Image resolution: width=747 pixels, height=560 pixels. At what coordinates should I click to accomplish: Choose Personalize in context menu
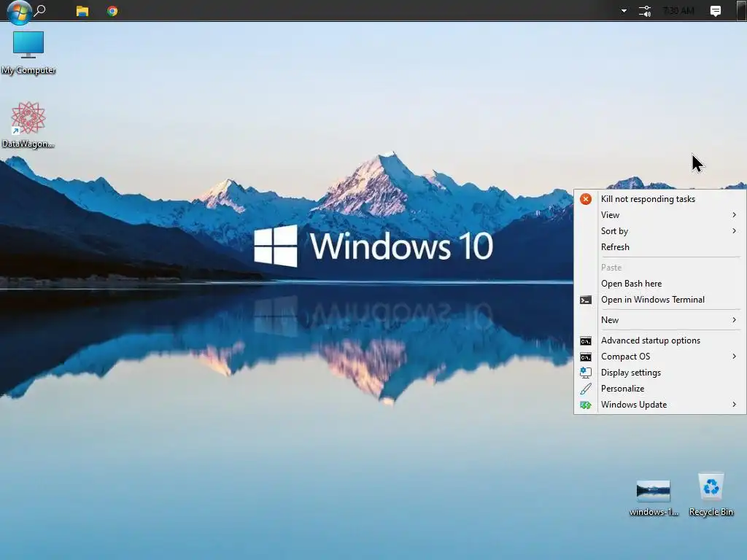659,389
